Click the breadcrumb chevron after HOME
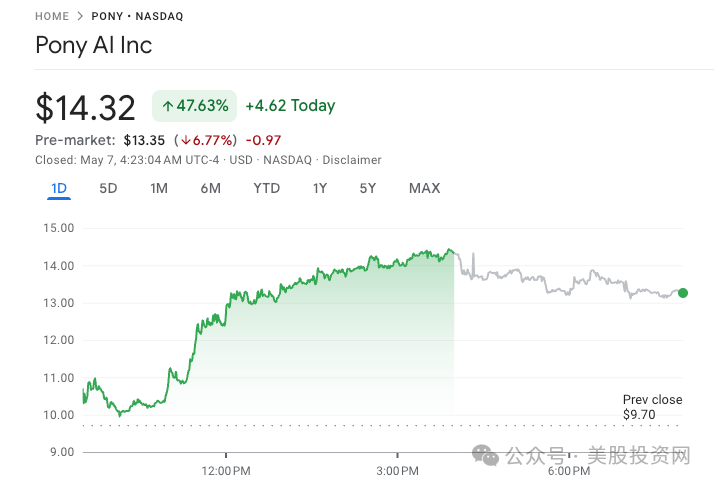 (80, 16)
